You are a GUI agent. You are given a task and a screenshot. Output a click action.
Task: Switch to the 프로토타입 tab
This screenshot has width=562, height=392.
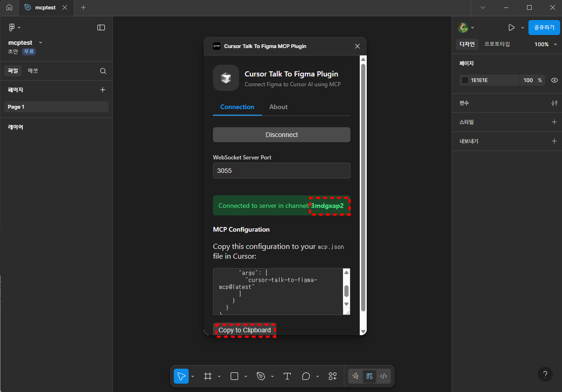tap(497, 44)
